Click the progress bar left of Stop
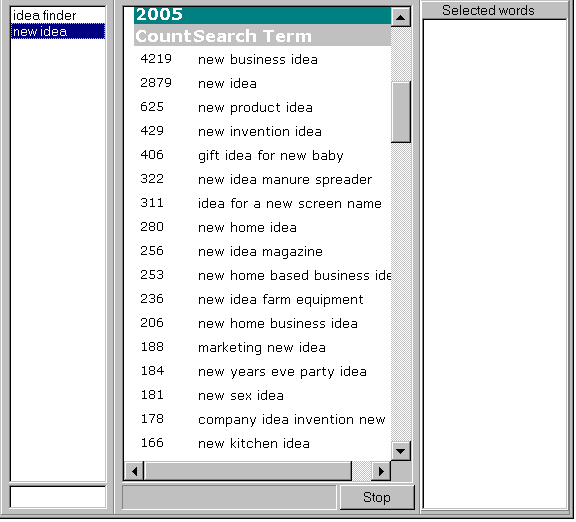The width and height of the screenshot is (576, 522). pos(229,497)
